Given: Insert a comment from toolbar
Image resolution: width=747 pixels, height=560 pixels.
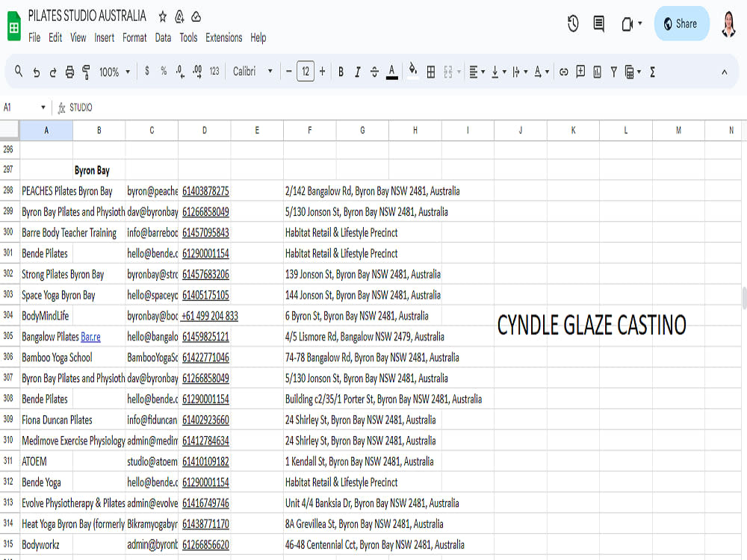Looking at the screenshot, I should coord(580,72).
